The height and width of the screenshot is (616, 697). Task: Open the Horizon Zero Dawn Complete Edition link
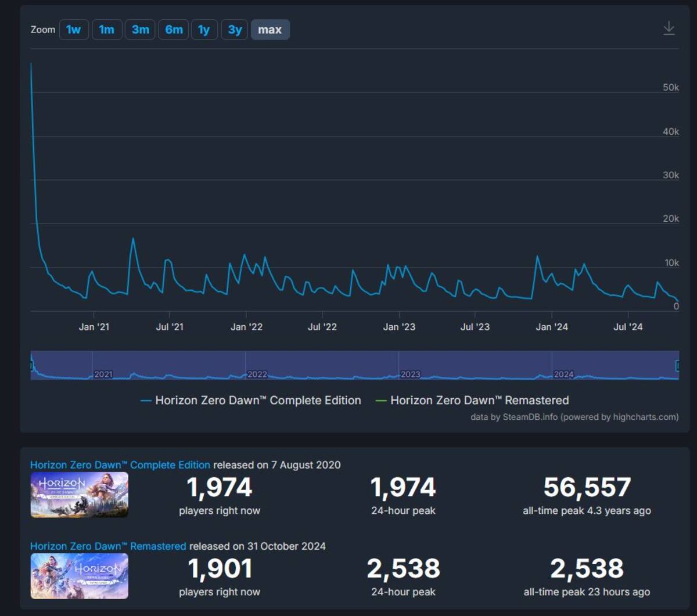pos(120,464)
